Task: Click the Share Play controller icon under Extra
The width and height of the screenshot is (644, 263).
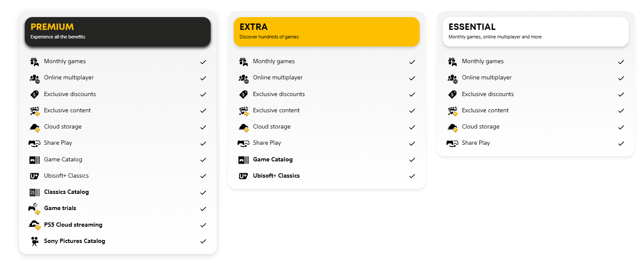Action: (243, 143)
